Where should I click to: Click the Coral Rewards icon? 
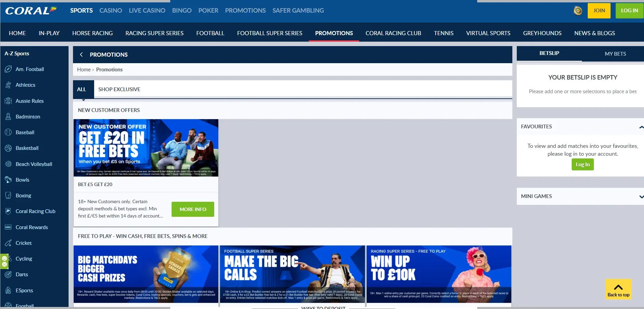point(8,227)
